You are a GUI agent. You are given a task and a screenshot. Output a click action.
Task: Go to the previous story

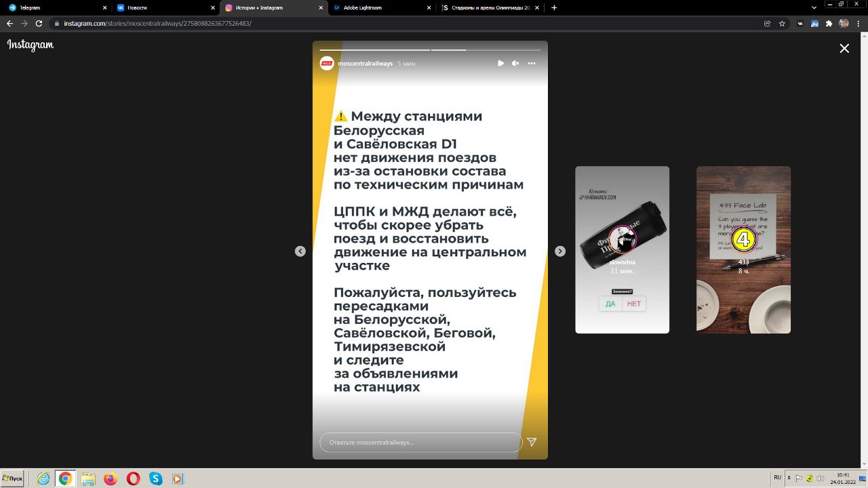pos(300,251)
